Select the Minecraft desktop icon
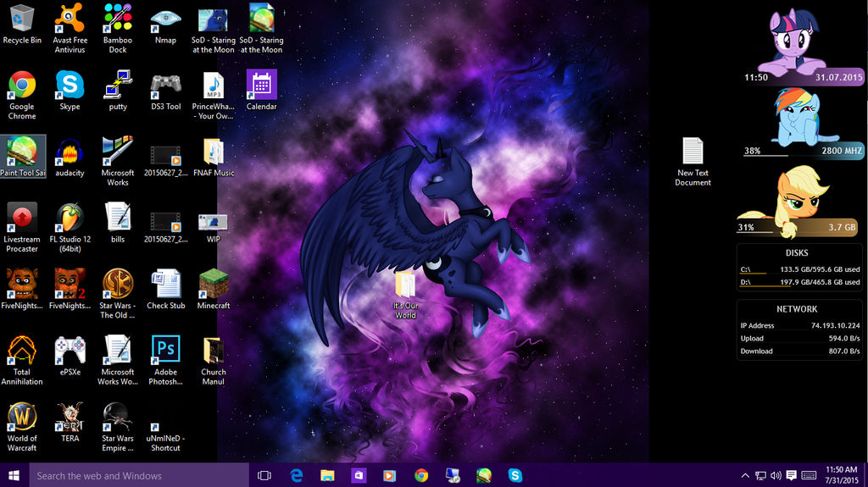Viewport: 868px width, 487px height. click(214, 285)
